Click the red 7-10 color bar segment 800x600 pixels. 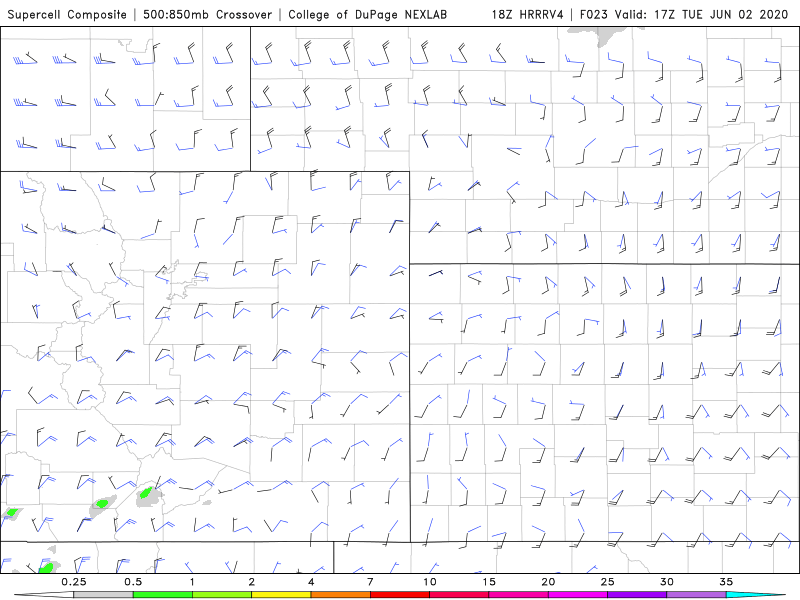pos(399,595)
